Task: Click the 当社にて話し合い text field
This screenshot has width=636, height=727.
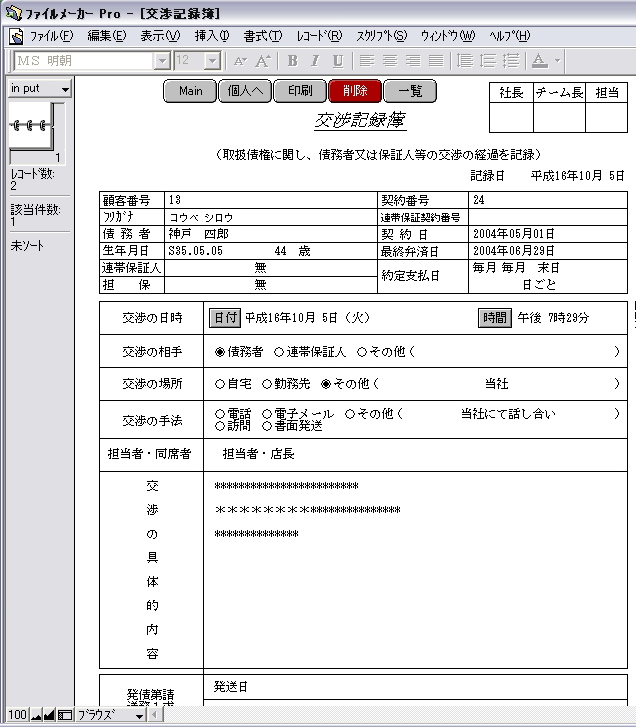Action: point(509,414)
